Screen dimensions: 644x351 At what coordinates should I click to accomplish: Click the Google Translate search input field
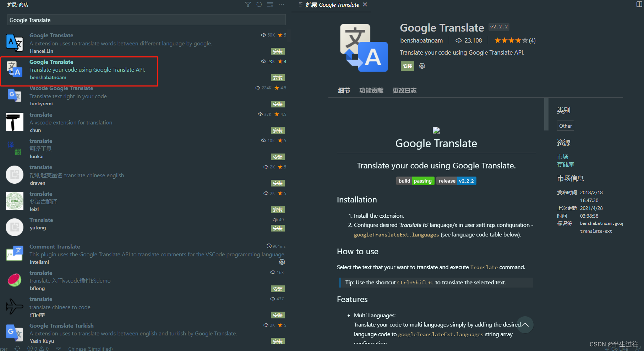(146, 20)
